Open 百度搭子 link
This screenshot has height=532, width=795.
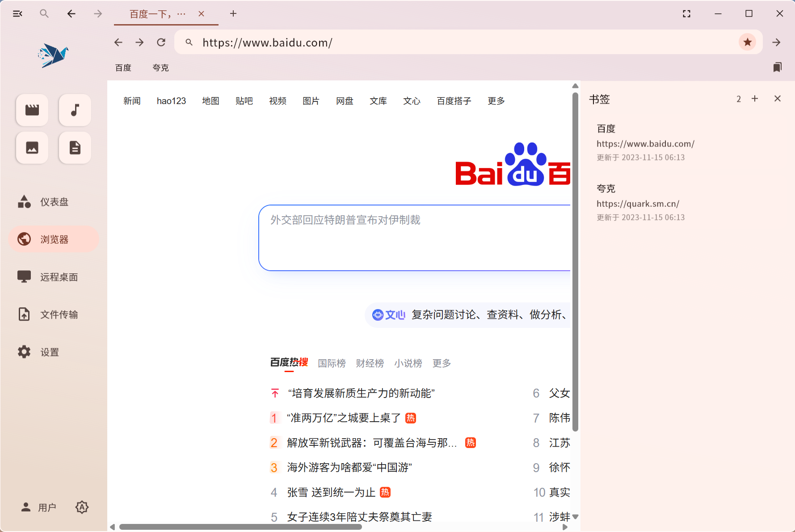pyautogui.click(x=454, y=101)
